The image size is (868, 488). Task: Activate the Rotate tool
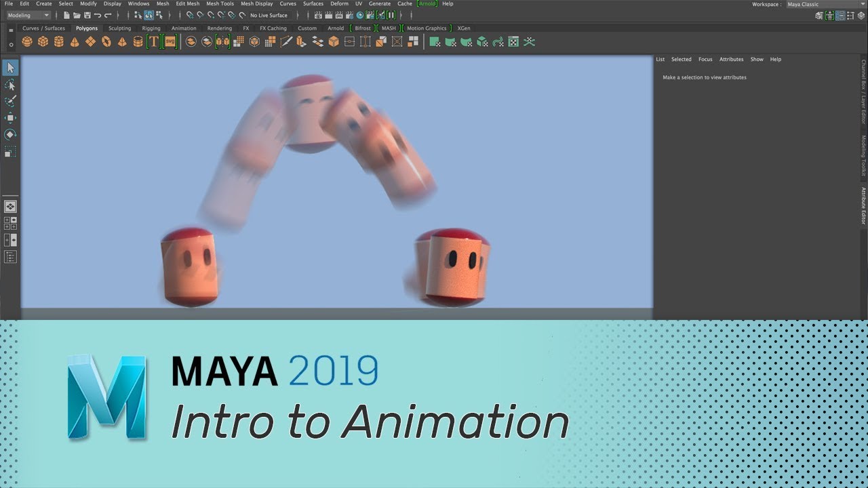10,135
